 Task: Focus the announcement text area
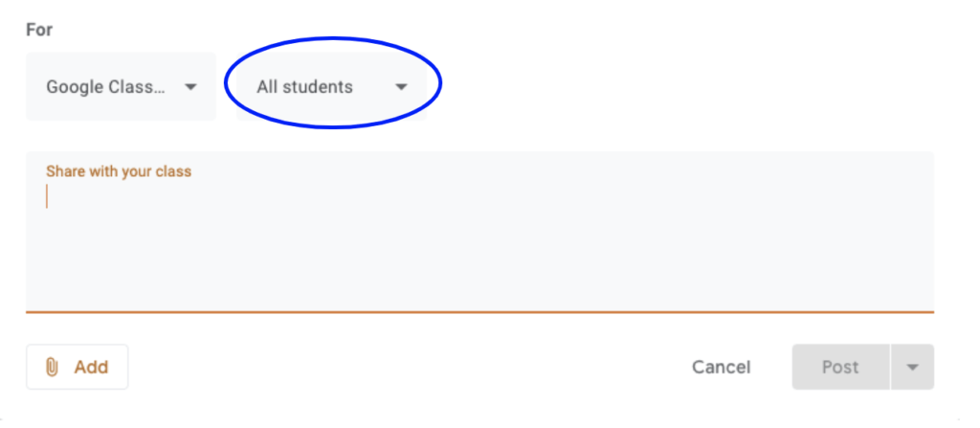click(479, 239)
